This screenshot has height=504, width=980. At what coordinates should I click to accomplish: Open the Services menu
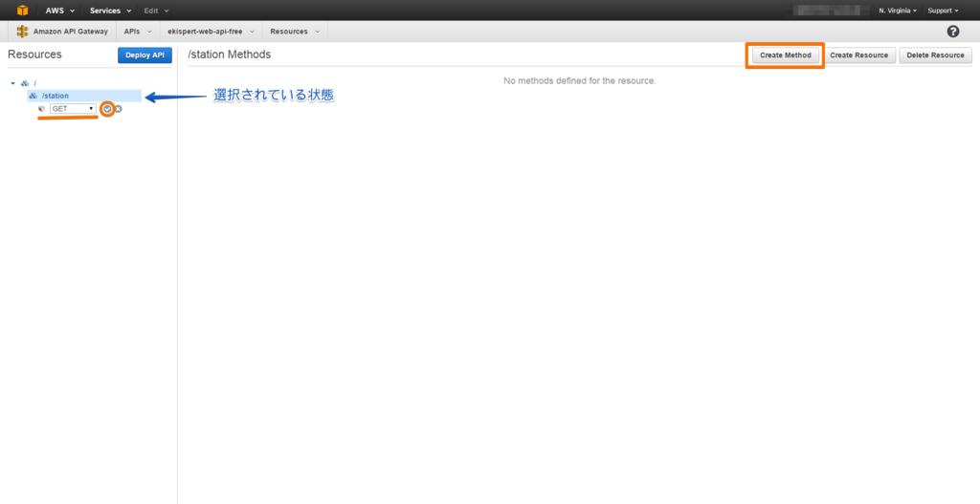(x=110, y=11)
